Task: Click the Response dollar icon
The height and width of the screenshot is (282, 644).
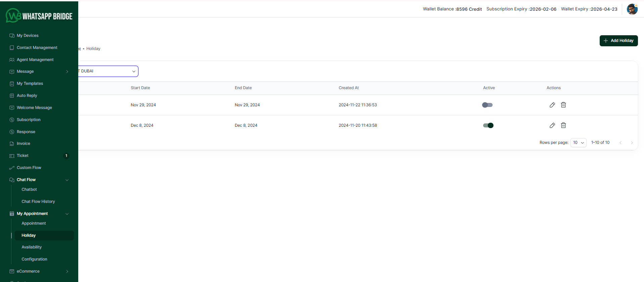Action: click(12, 132)
